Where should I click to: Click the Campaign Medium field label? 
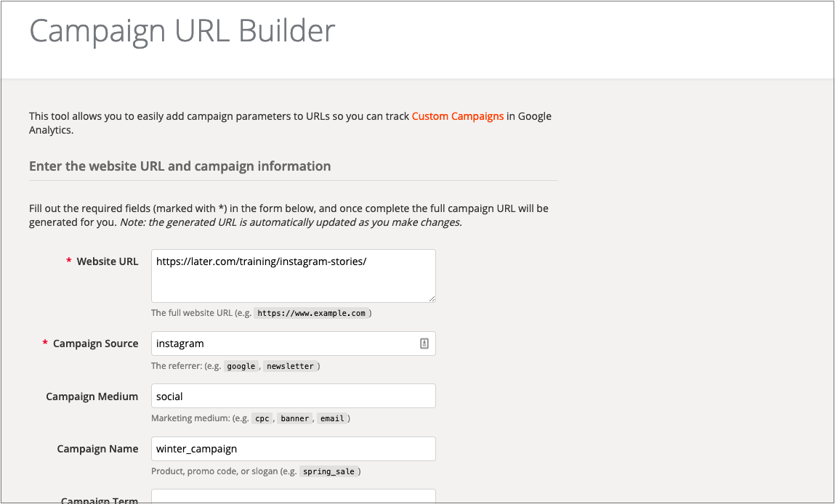(92, 397)
